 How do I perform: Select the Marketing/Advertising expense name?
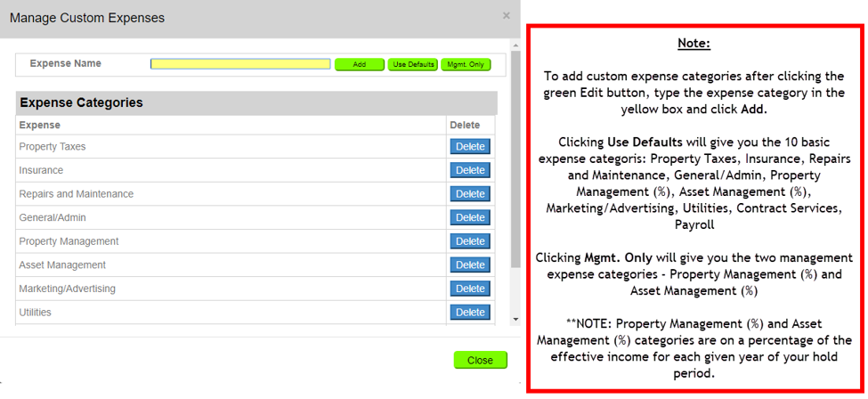click(68, 289)
